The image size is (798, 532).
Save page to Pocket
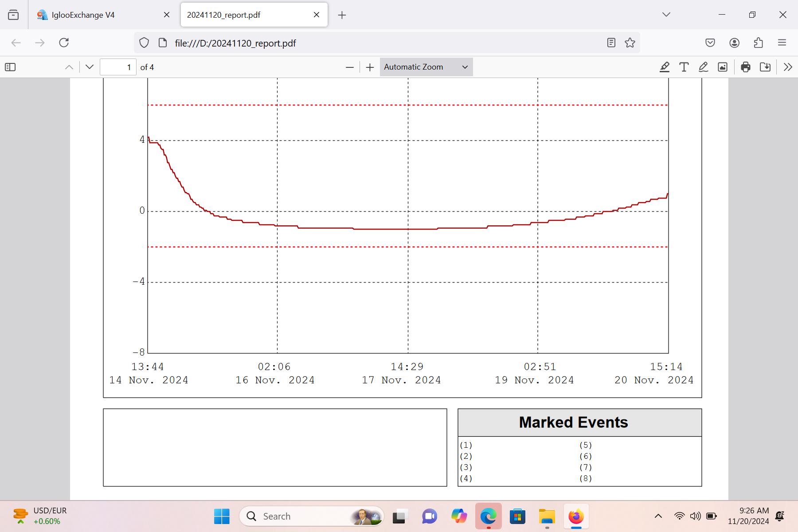[710, 43]
